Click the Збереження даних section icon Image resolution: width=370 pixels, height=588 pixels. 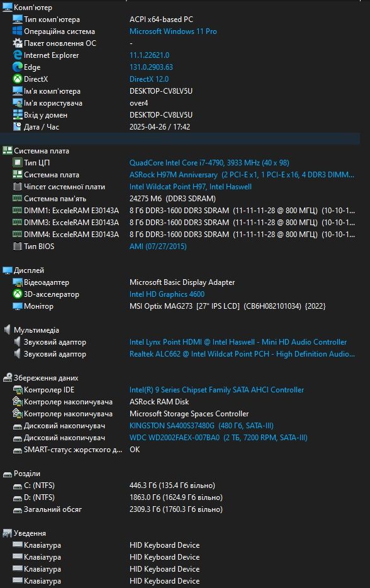pyautogui.click(x=7, y=377)
